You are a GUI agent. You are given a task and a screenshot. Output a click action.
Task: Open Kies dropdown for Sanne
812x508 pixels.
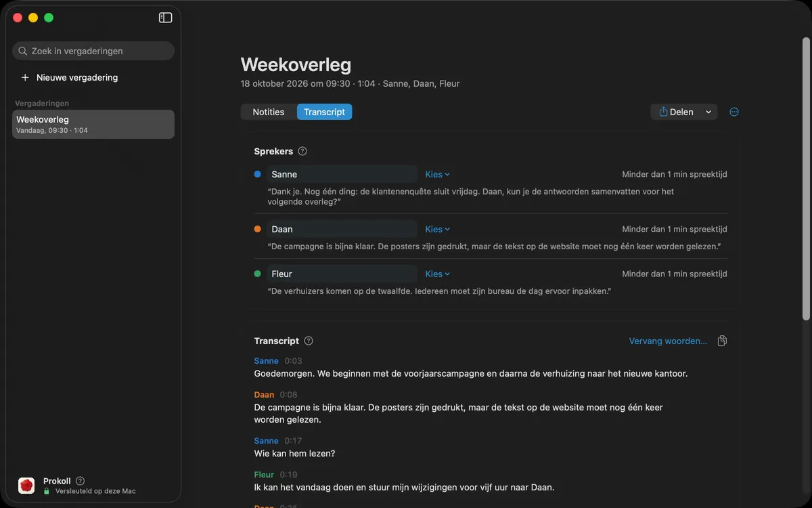point(437,174)
